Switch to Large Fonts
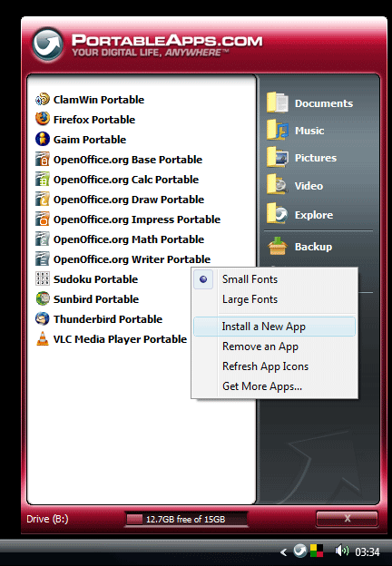Image resolution: width=392 pixels, height=566 pixels. 275,299
